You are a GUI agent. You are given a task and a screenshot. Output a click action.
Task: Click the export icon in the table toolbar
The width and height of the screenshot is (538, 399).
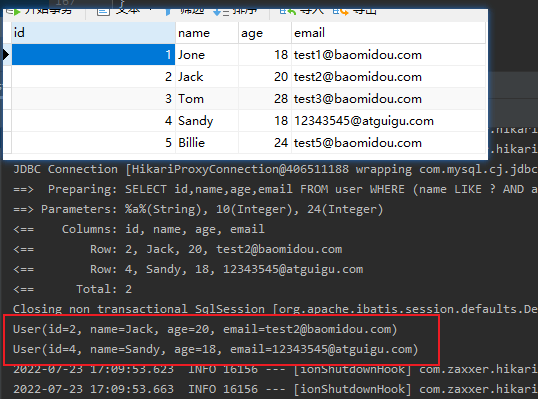click(x=340, y=12)
